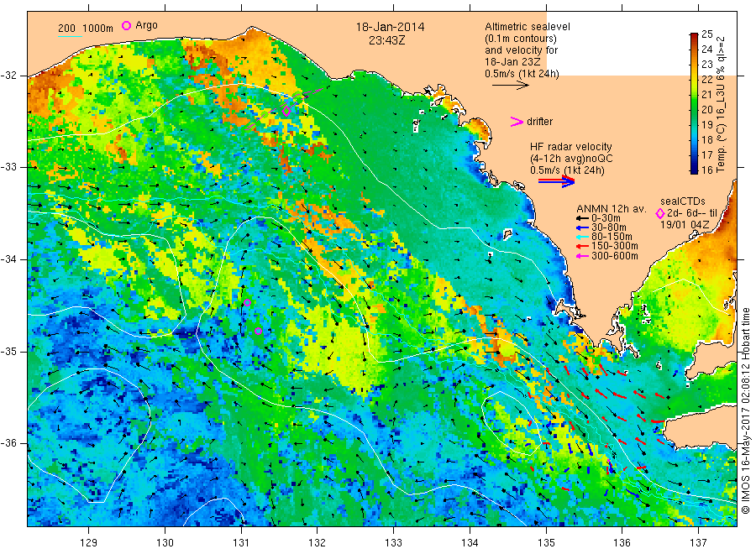Click the longitude axis label '129'

pos(89,543)
